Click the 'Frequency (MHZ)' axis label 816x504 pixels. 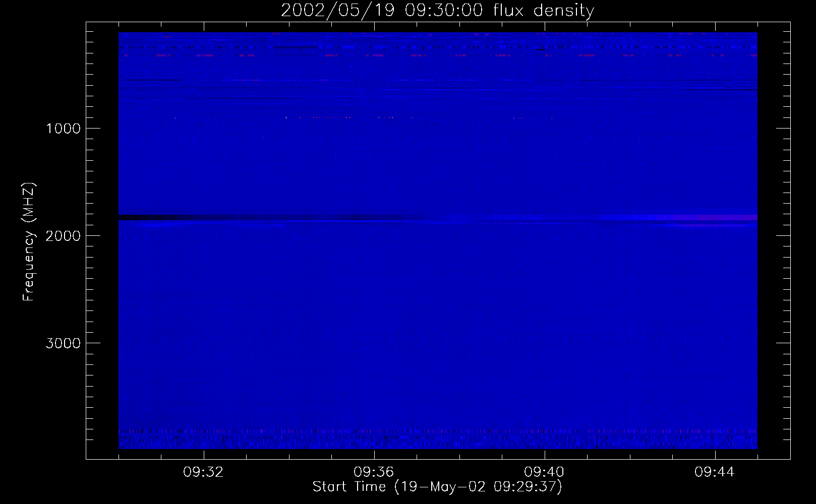coord(29,242)
